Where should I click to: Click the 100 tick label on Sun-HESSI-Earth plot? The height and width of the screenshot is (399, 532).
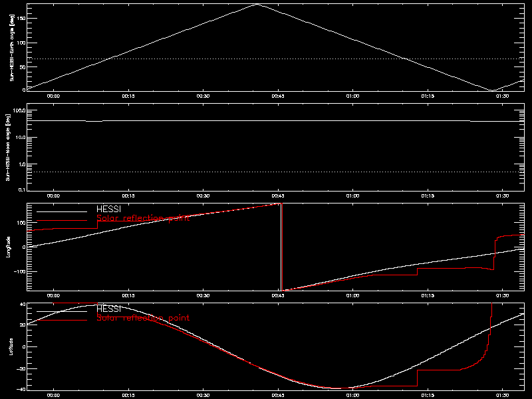[21, 43]
